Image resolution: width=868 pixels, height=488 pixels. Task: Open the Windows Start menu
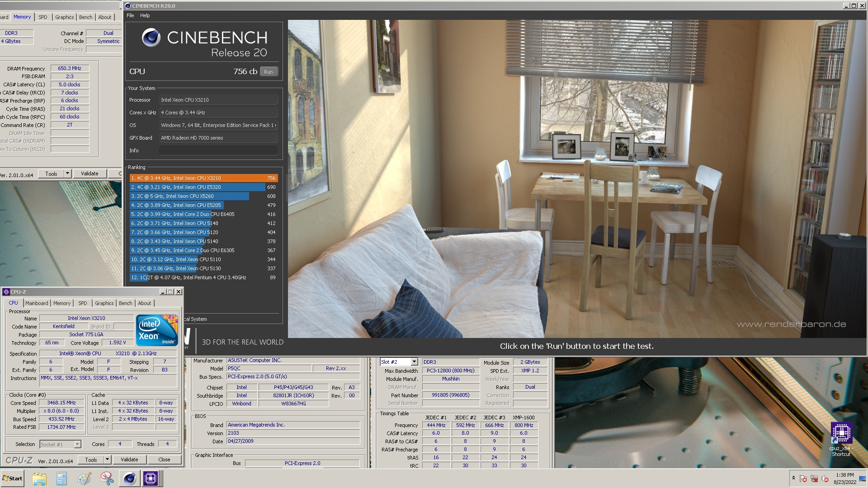tap(13, 479)
